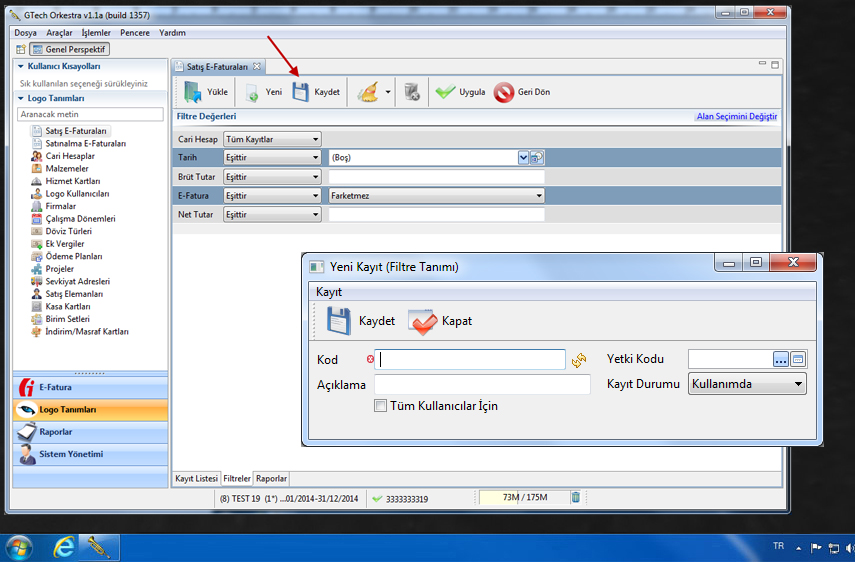Click the Tarih date picker icon
The image size is (855, 562).
[x=537, y=158]
